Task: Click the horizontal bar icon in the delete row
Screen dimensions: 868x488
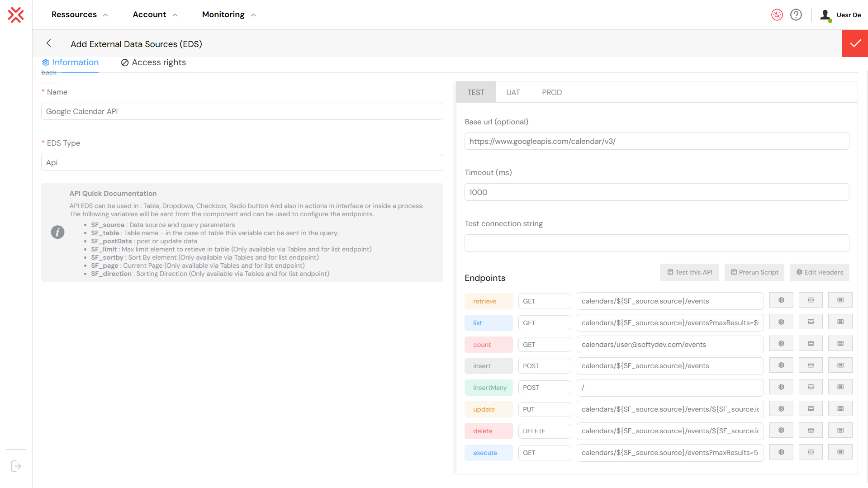Action: point(811,431)
